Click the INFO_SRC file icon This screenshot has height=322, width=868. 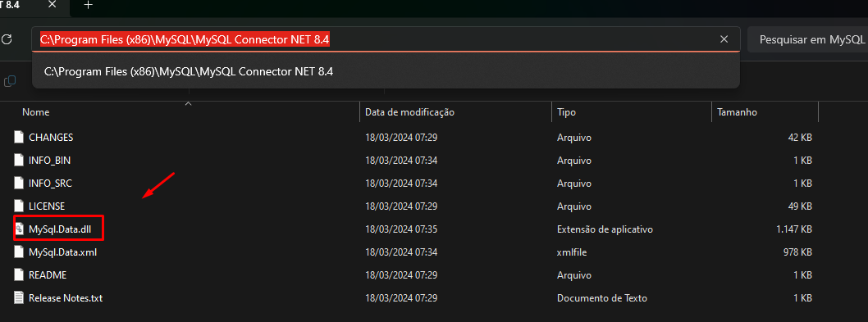pyautogui.click(x=20, y=184)
